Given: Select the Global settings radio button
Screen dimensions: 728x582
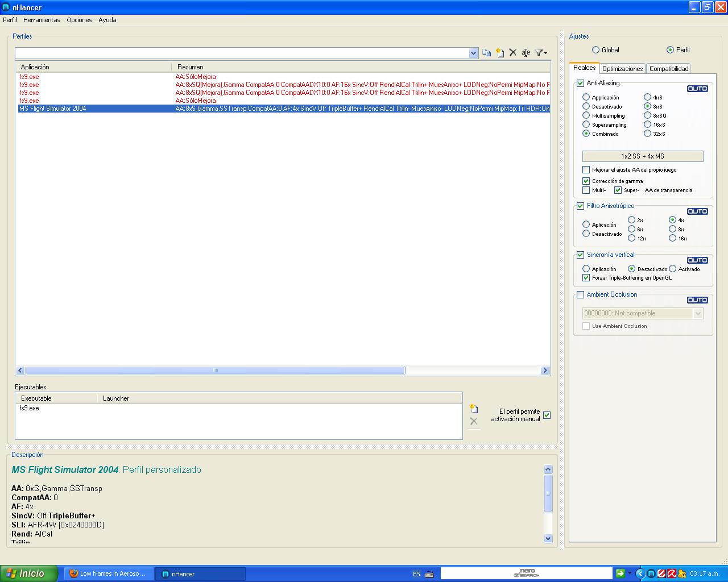Looking at the screenshot, I should coord(595,50).
